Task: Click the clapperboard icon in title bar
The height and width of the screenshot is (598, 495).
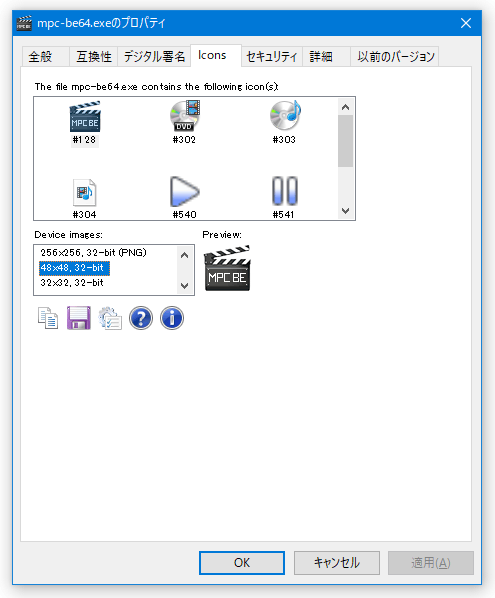Action: pyautogui.click(x=24, y=23)
